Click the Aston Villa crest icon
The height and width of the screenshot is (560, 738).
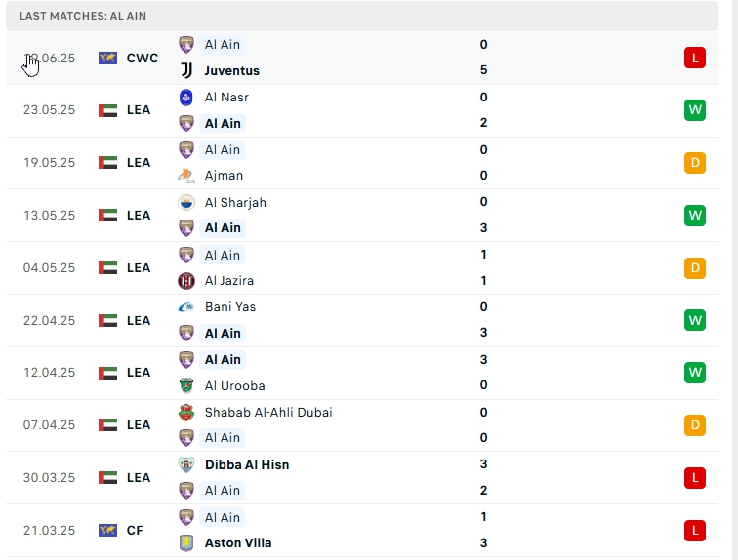tap(186, 542)
